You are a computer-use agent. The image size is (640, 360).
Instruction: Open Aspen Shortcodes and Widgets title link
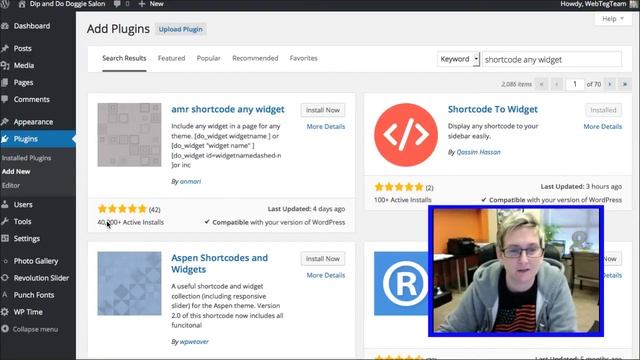pos(220,264)
